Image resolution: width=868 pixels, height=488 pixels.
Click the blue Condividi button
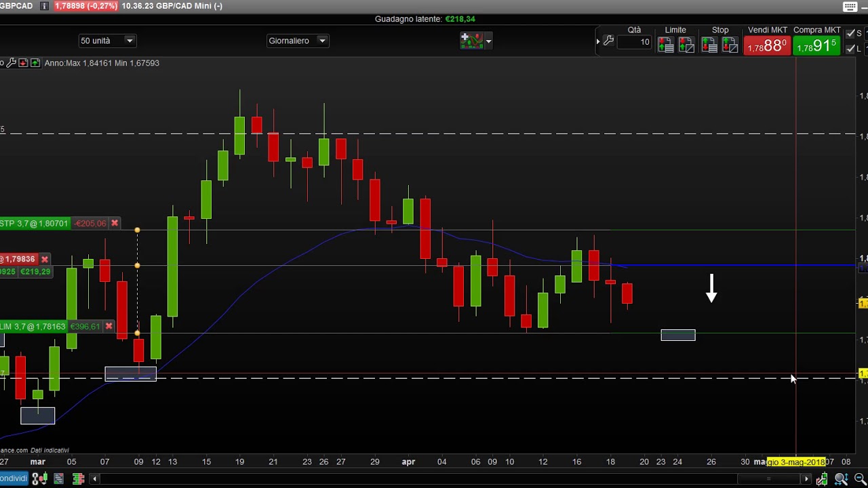point(14,479)
